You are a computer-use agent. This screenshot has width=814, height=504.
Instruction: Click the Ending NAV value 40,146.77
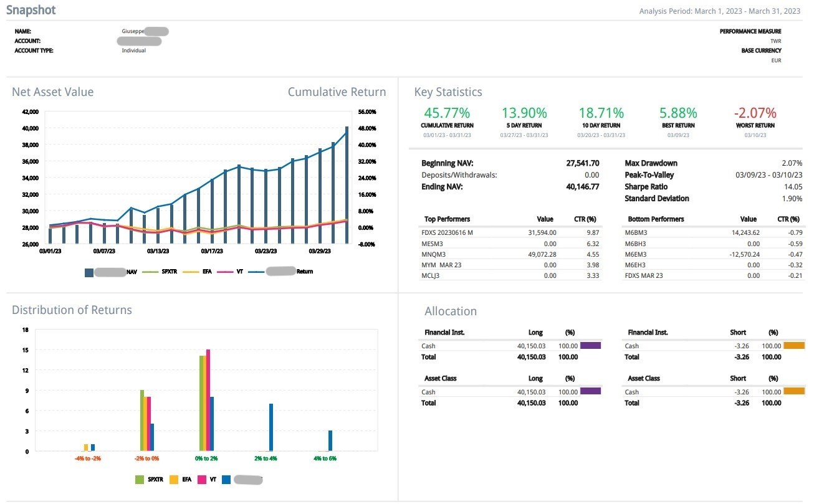coord(580,187)
